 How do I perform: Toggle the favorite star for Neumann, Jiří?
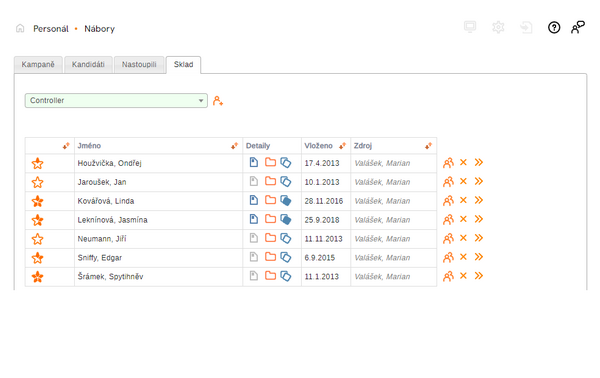point(38,239)
